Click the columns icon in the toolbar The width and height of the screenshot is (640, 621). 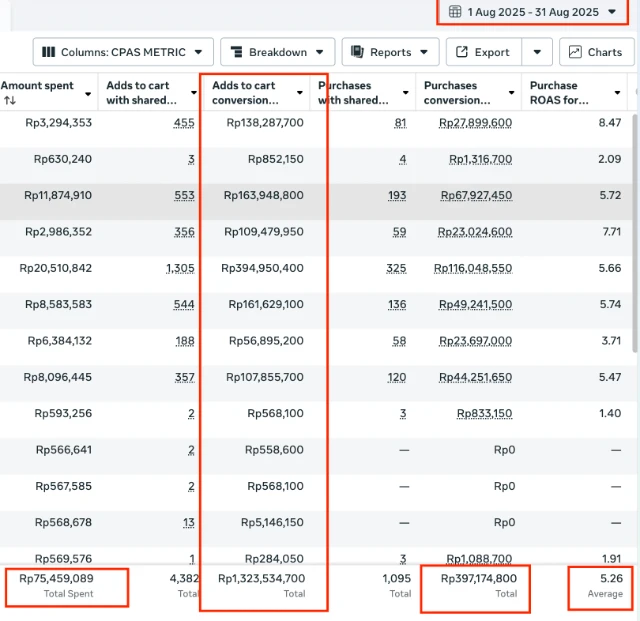pos(48,52)
